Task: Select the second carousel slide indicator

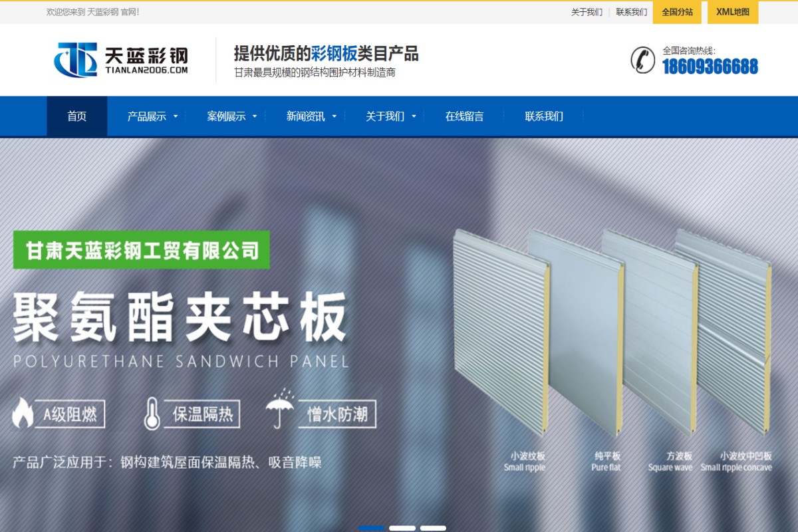Action: click(x=402, y=528)
